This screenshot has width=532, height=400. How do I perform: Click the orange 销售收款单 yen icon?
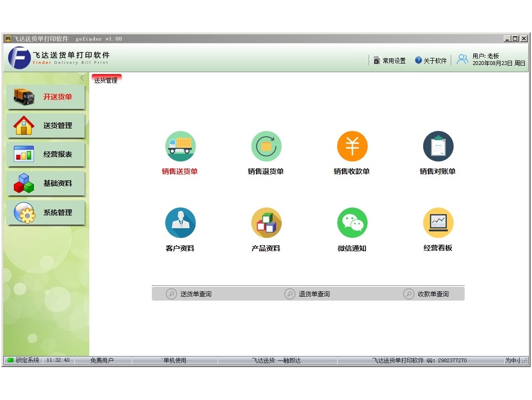pyautogui.click(x=352, y=146)
